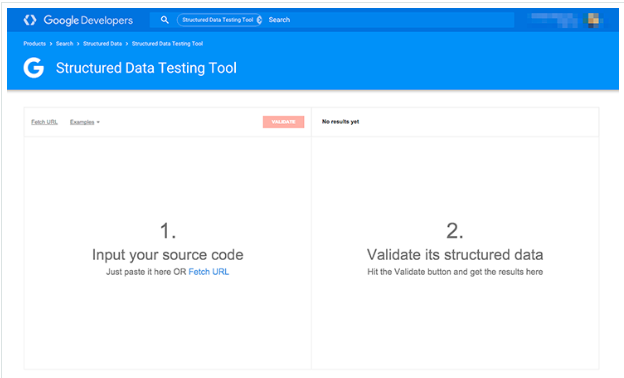Click the Structured Data Testing Tool heading

coord(146,68)
